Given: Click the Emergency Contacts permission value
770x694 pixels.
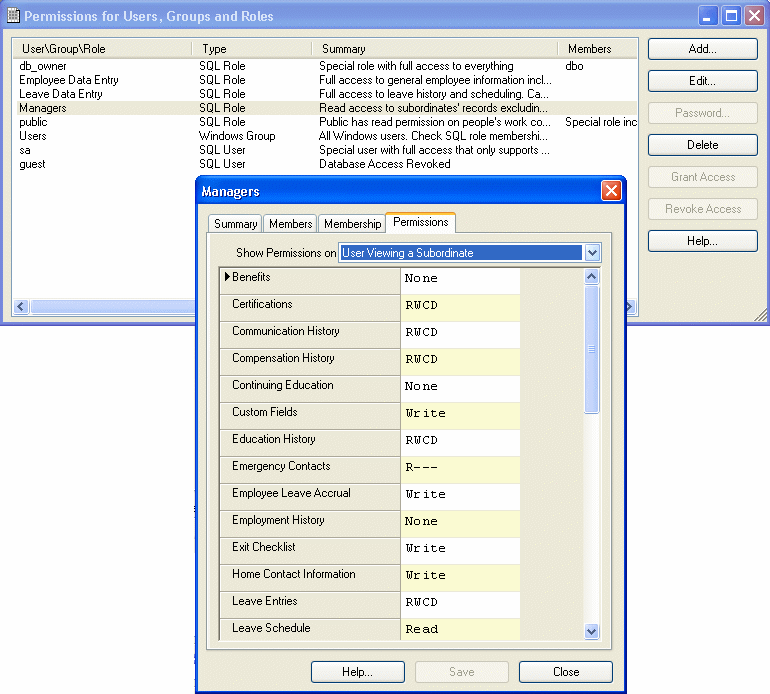Looking at the screenshot, I should pos(460,467).
